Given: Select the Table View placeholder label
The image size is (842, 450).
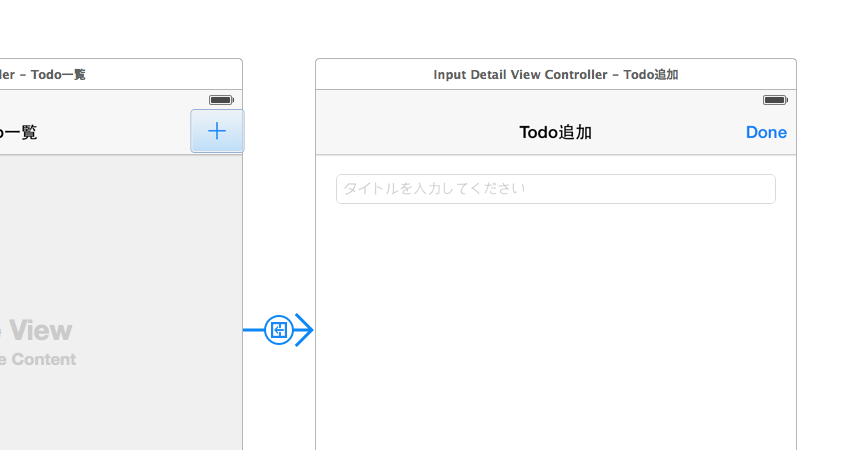Looking at the screenshot, I should click(x=36, y=330).
